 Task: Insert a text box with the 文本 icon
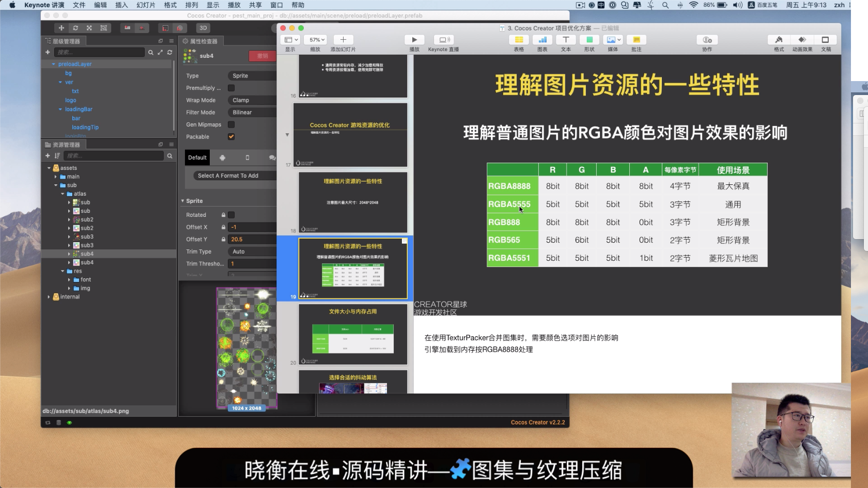(566, 40)
